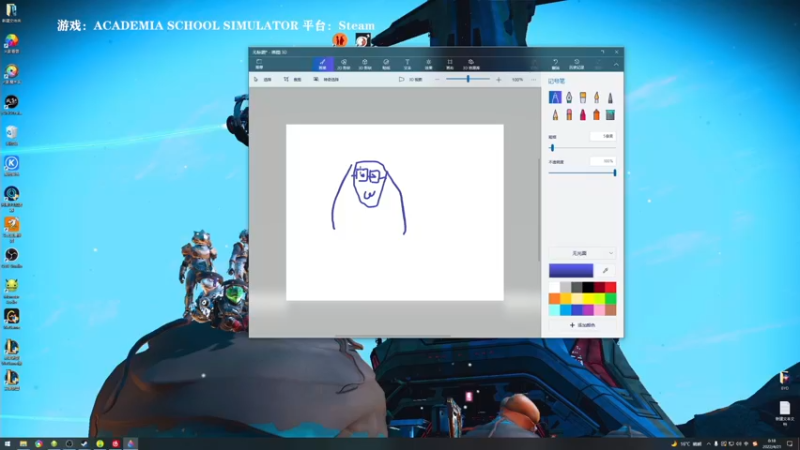
Task: Select the Pencil tool
Action: 555,115
